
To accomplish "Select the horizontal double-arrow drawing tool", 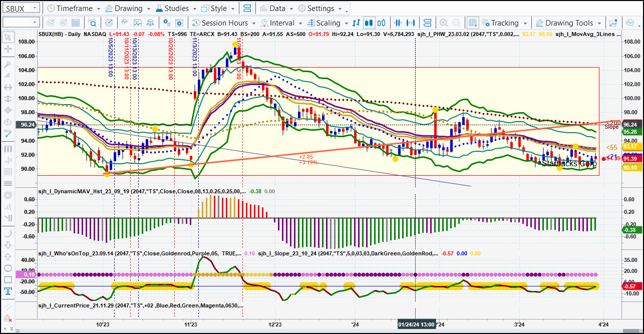I will 8,87.
